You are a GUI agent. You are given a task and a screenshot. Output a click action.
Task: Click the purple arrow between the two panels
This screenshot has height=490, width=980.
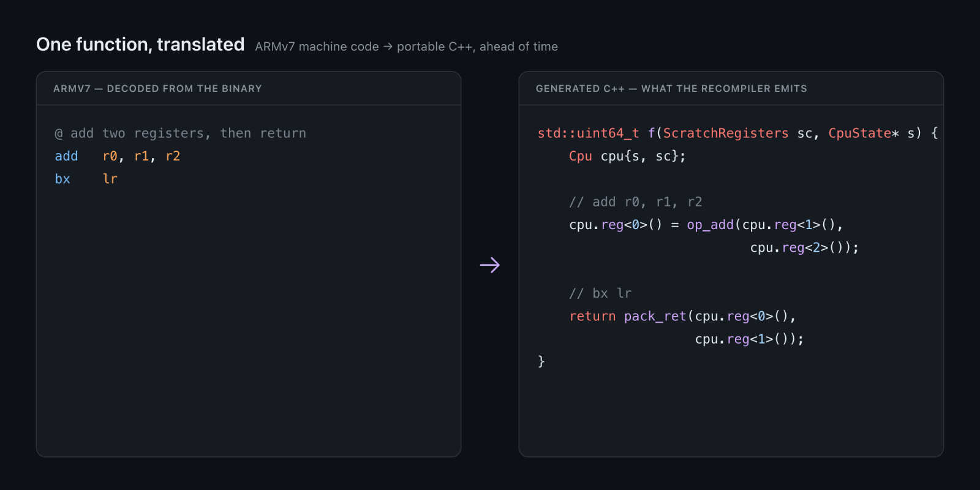490,265
